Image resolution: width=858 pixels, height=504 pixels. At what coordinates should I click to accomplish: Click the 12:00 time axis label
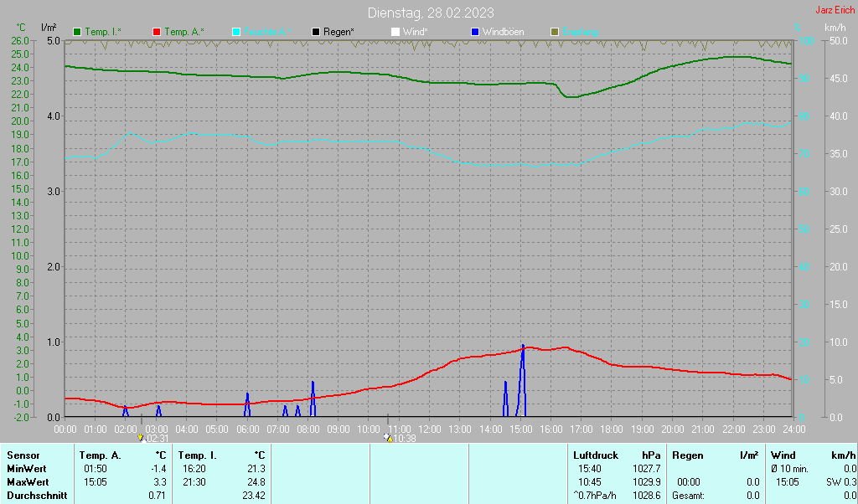[430, 429]
